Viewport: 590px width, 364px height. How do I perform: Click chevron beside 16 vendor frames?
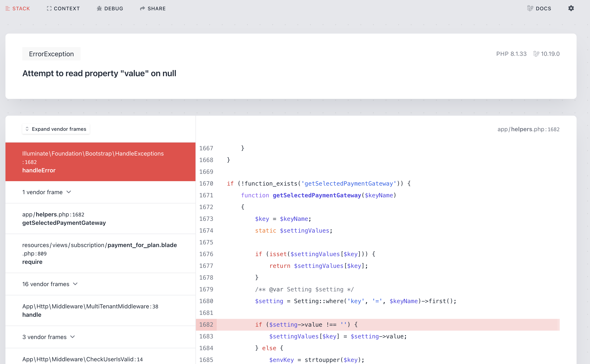pyautogui.click(x=75, y=284)
